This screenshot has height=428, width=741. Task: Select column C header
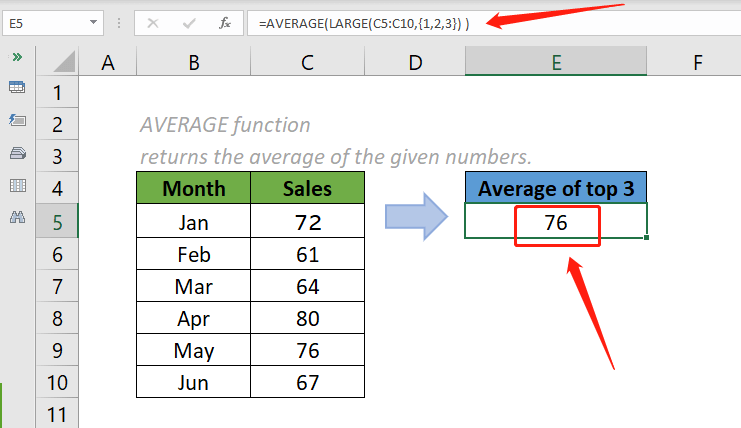pyautogui.click(x=307, y=63)
